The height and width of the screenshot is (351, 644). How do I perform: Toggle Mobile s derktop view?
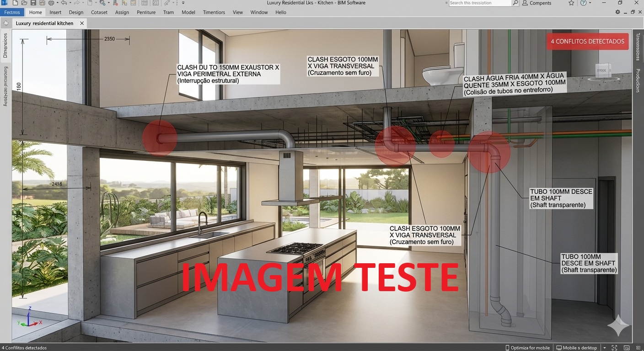[x=576, y=348]
